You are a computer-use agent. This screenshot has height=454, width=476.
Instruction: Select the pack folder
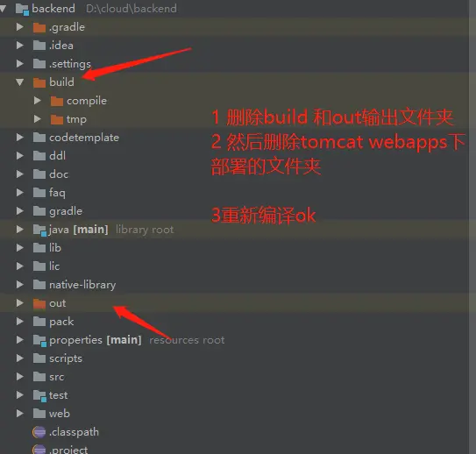(x=61, y=322)
